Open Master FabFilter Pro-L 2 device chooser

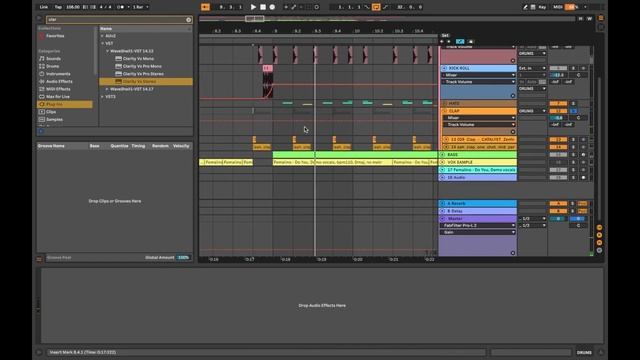[478, 225]
